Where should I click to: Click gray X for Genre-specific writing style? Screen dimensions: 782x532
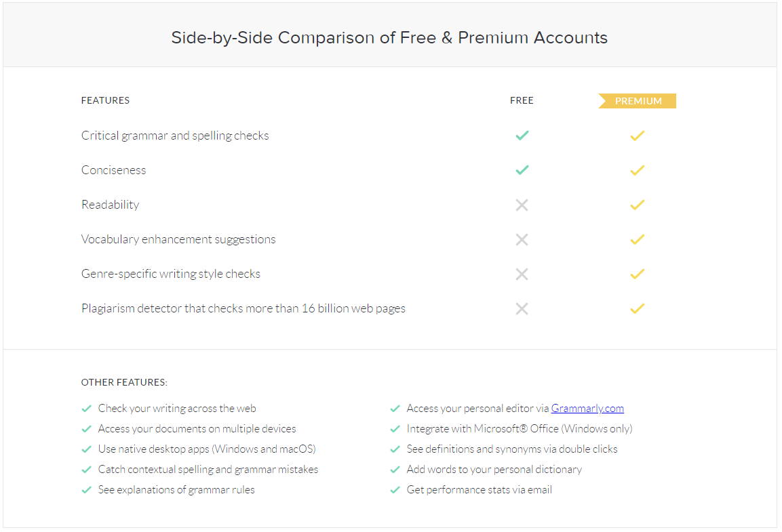point(522,274)
